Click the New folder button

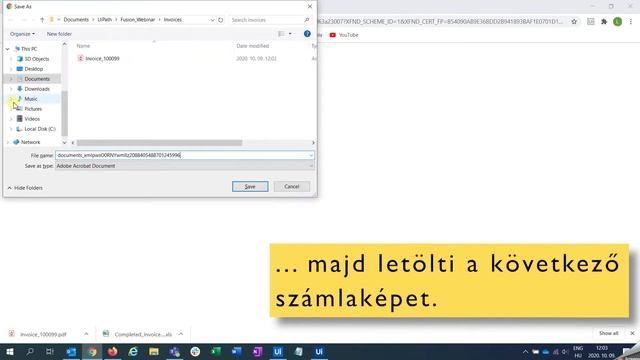[59, 34]
